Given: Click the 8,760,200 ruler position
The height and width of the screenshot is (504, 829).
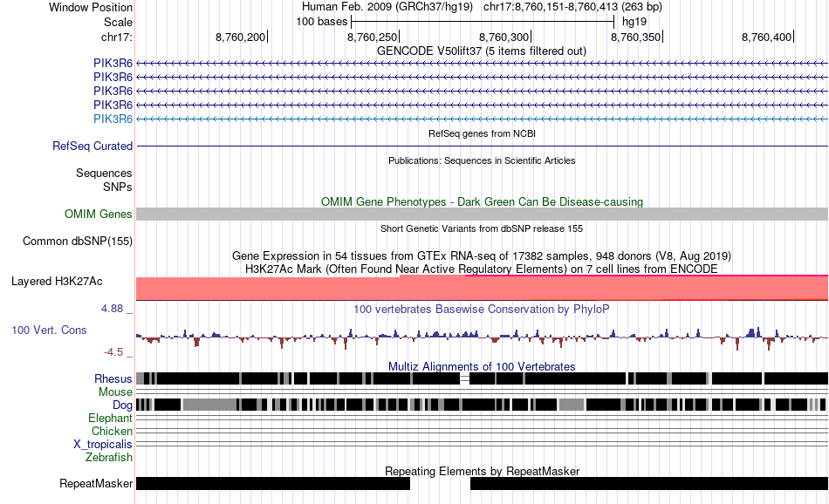Looking at the screenshot, I should [241, 37].
